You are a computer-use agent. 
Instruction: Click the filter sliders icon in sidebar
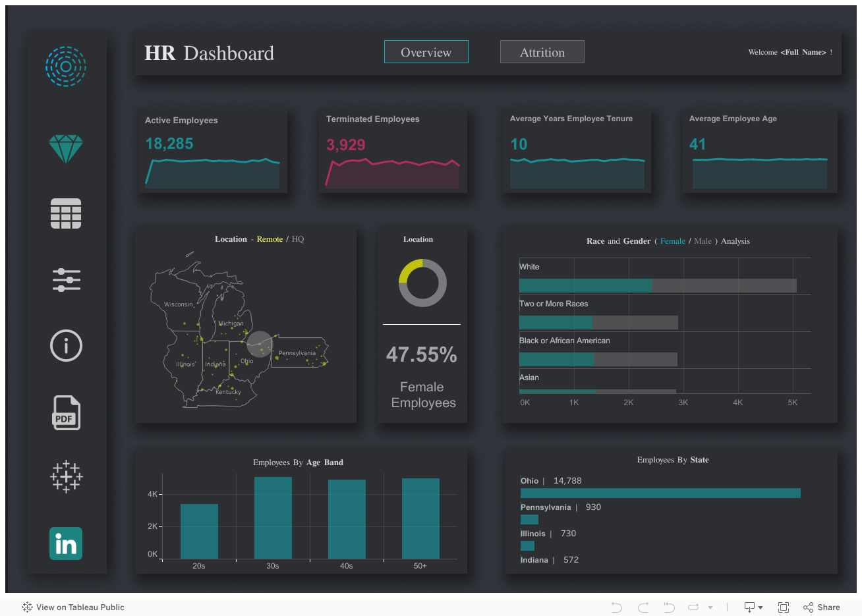[x=66, y=279]
